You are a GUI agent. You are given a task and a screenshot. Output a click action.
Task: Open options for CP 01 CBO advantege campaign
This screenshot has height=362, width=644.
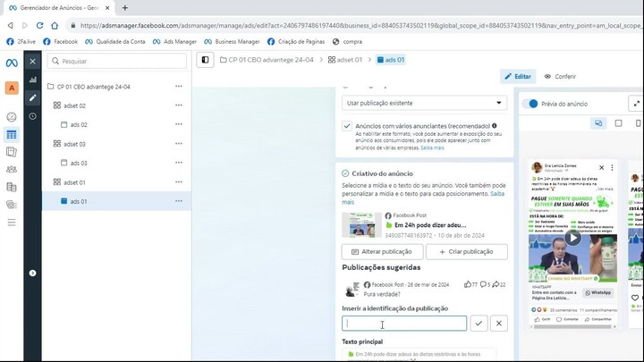[179, 86]
